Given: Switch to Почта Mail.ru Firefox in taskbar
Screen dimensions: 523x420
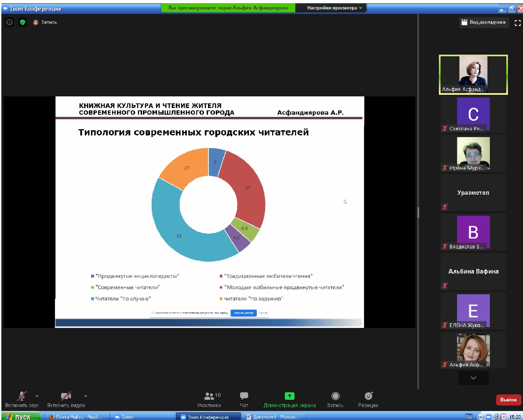Looking at the screenshot, I should [x=76, y=417].
